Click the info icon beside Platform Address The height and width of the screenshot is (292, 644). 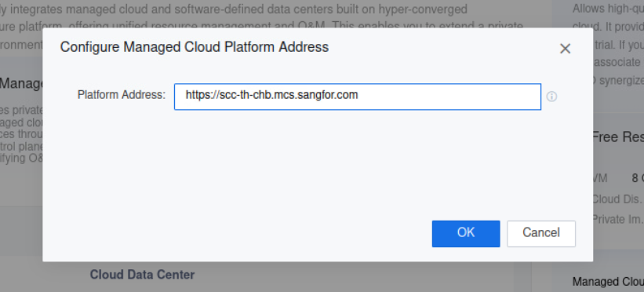coord(551,97)
